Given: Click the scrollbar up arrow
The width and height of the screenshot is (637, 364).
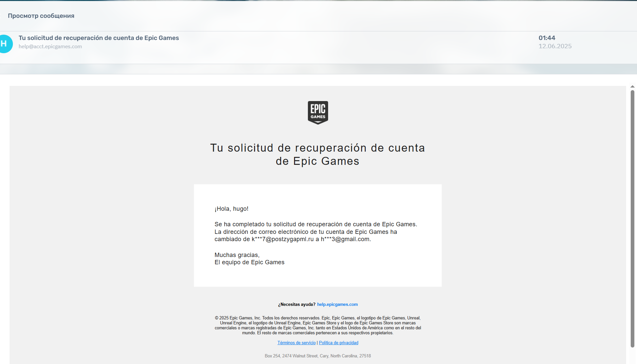Looking at the screenshot, I should point(632,87).
